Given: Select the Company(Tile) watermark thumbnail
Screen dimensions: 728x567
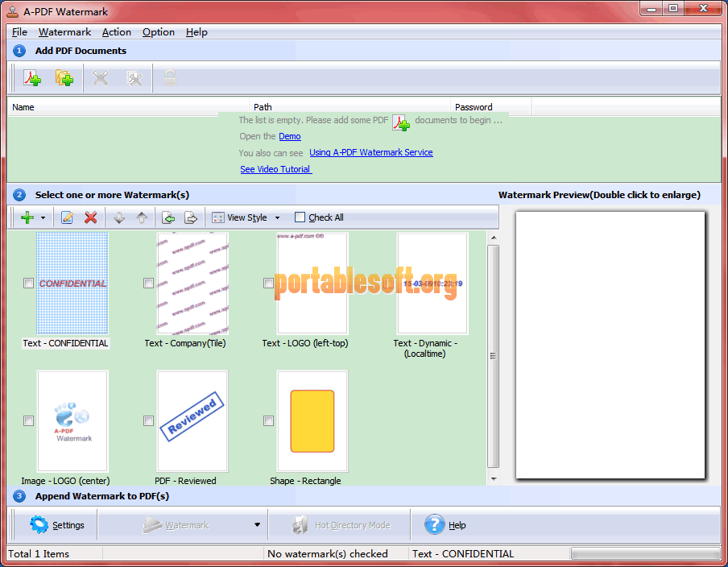Looking at the screenshot, I should tap(192, 283).
